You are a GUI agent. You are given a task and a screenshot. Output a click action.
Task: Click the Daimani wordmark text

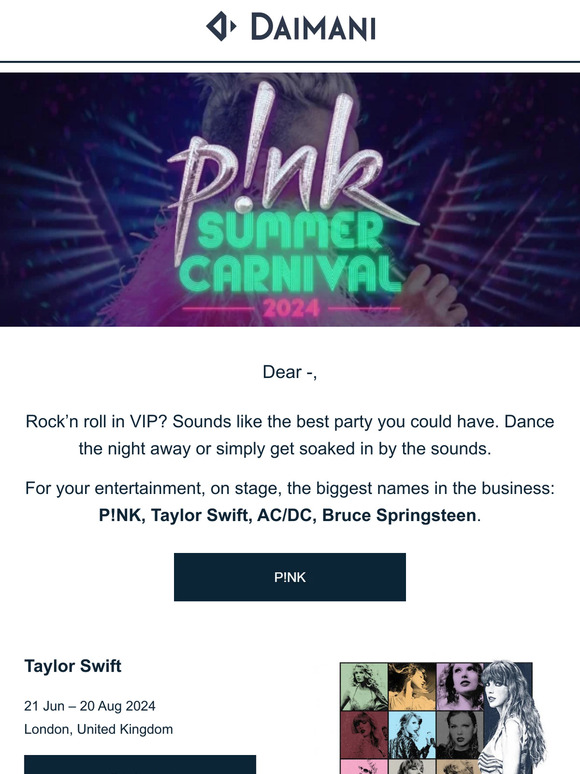[x=313, y=27]
